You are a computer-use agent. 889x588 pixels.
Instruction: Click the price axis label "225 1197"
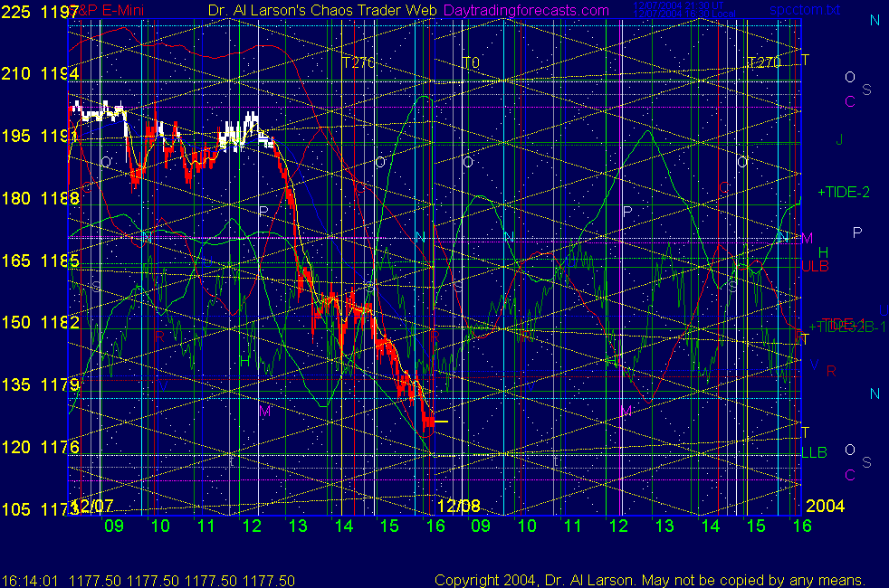click(x=40, y=12)
